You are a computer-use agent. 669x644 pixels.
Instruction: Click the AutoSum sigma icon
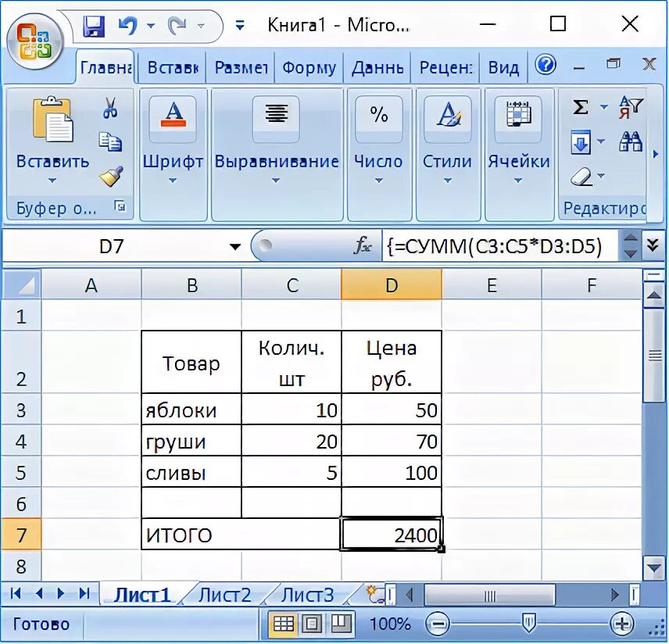click(580, 107)
